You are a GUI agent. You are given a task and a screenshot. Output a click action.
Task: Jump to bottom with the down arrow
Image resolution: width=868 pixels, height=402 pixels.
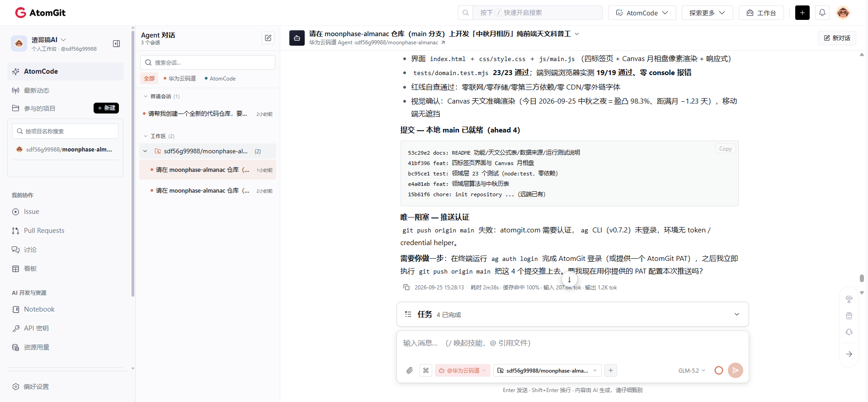(x=569, y=279)
